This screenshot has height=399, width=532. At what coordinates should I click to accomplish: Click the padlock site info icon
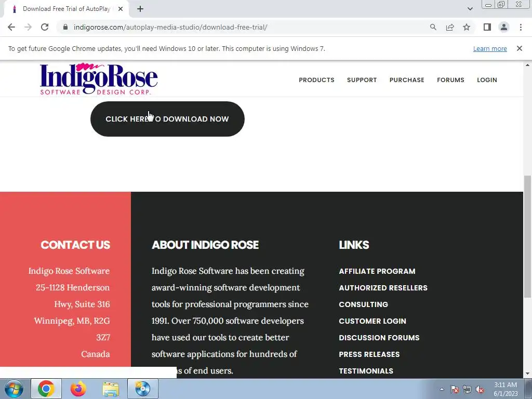coord(66,27)
